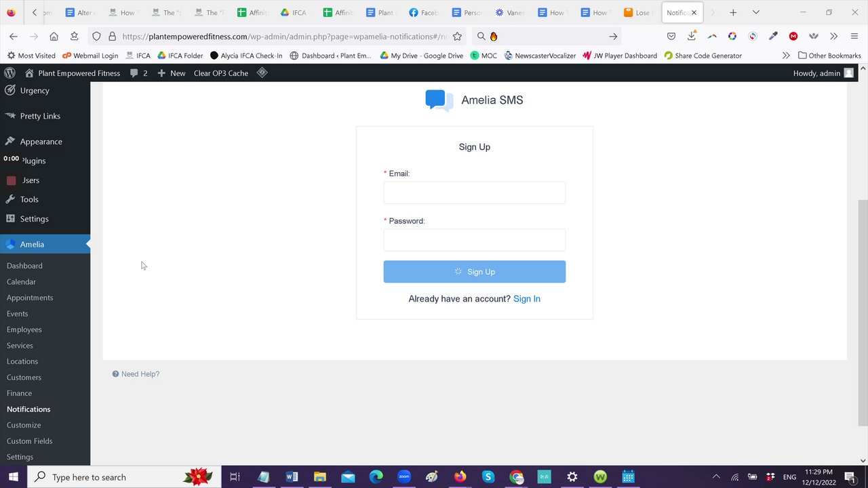Focus the Password input field
This screenshot has width=868, height=488.
click(x=474, y=240)
